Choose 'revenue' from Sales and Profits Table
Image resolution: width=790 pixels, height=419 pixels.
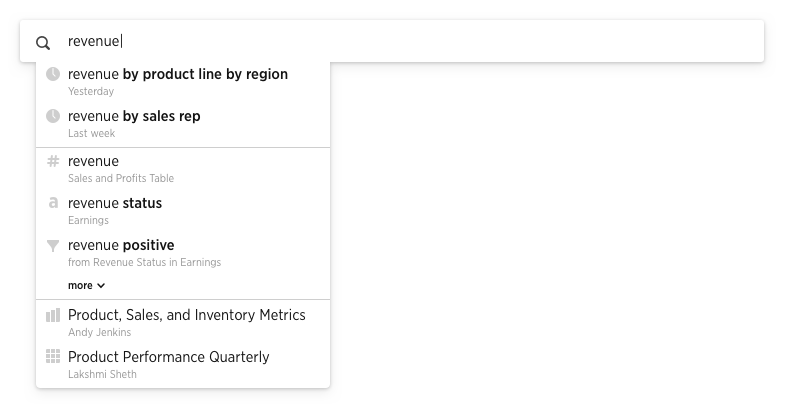183,169
